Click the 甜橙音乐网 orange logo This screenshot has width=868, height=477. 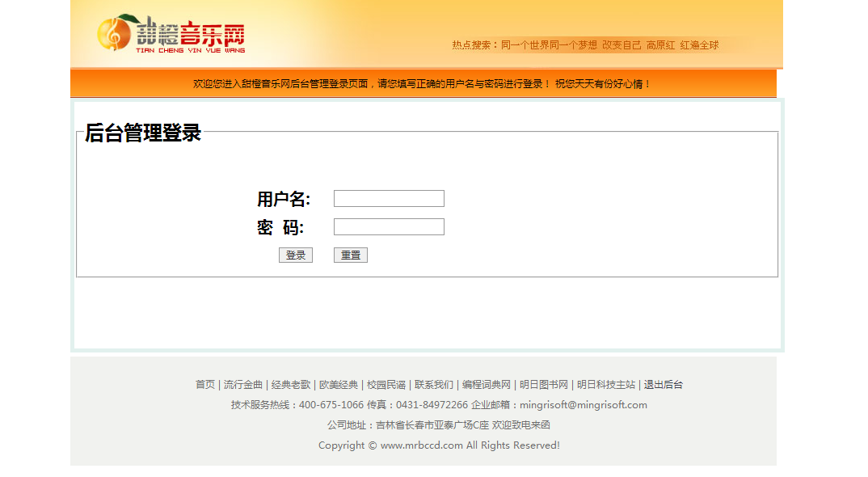[x=171, y=34]
